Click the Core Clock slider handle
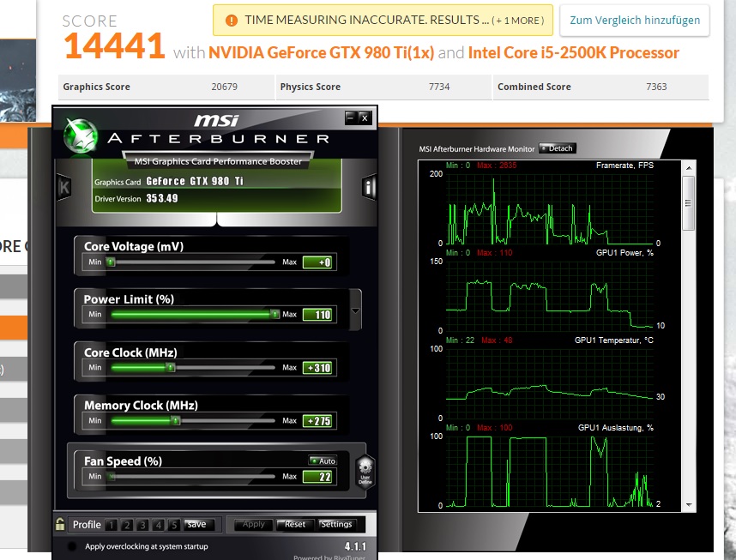 [x=171, y=368]
